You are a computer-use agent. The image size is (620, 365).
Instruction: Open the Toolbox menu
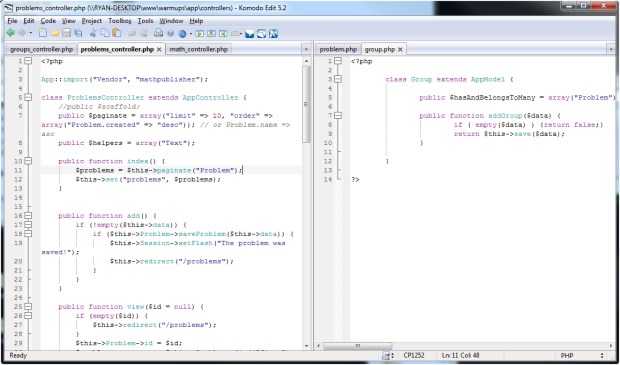click(120, 21)
